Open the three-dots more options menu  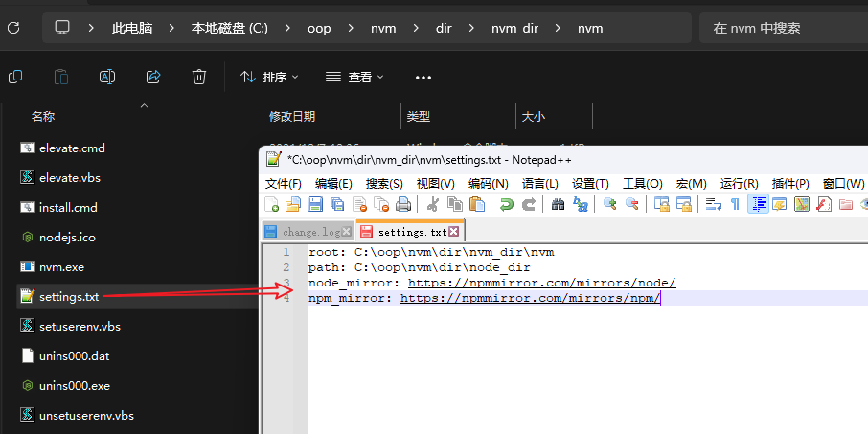click(x=423, y=77)
